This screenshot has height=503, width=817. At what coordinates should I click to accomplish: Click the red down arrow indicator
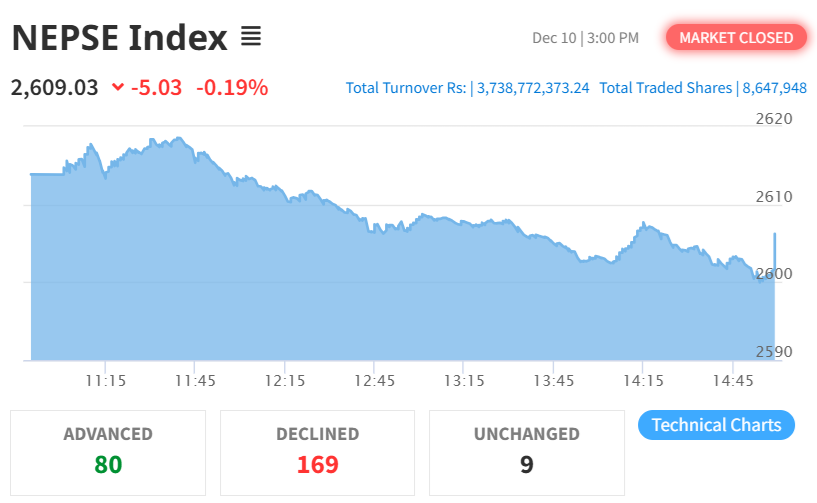(118, 88)
